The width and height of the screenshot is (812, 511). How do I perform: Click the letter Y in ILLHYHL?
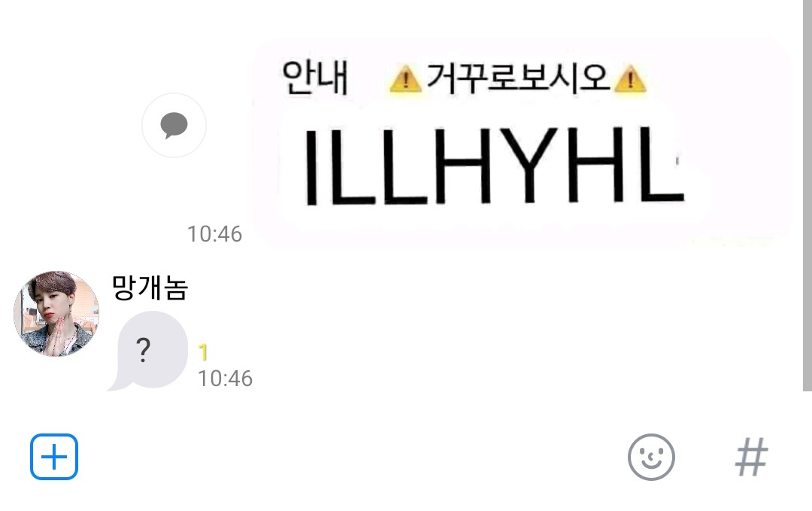(529, 166)
